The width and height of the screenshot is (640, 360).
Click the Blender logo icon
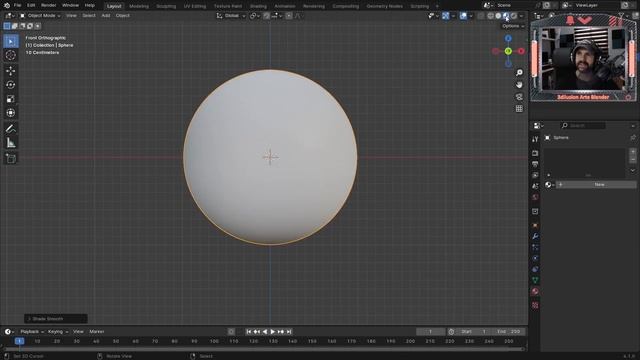pos(7,5)
